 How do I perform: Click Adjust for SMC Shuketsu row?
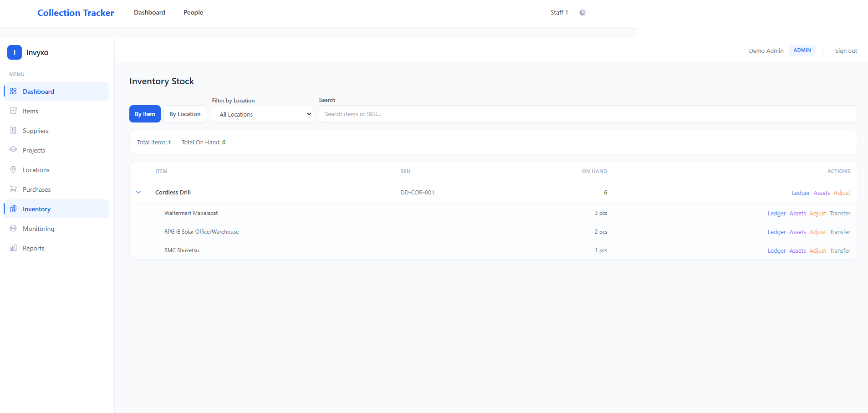click(x=817, y=250)
